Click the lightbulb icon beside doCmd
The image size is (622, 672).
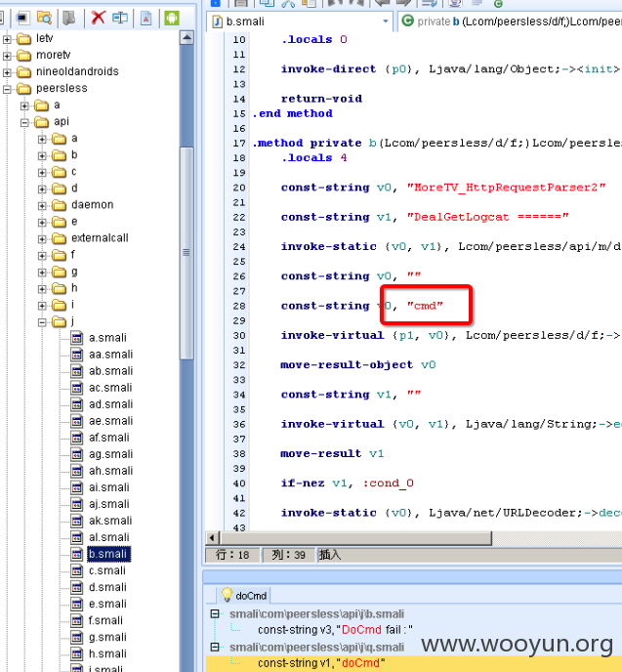coord(227,595)
